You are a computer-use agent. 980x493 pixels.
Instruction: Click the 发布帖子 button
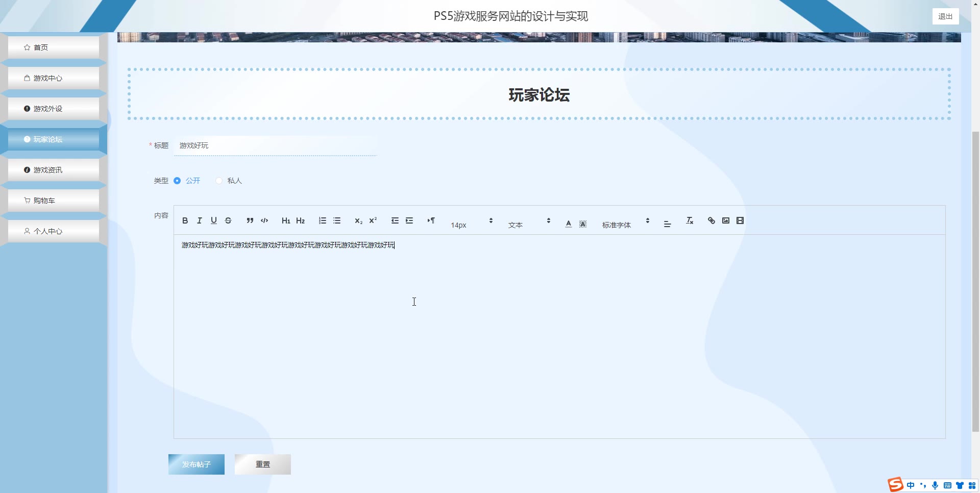(x=197, y=464)
